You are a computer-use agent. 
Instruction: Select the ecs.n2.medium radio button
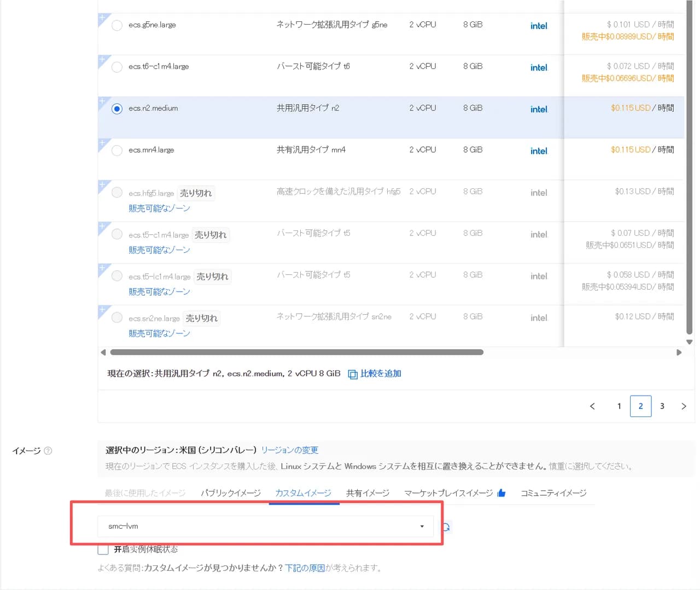click(116, 108)
